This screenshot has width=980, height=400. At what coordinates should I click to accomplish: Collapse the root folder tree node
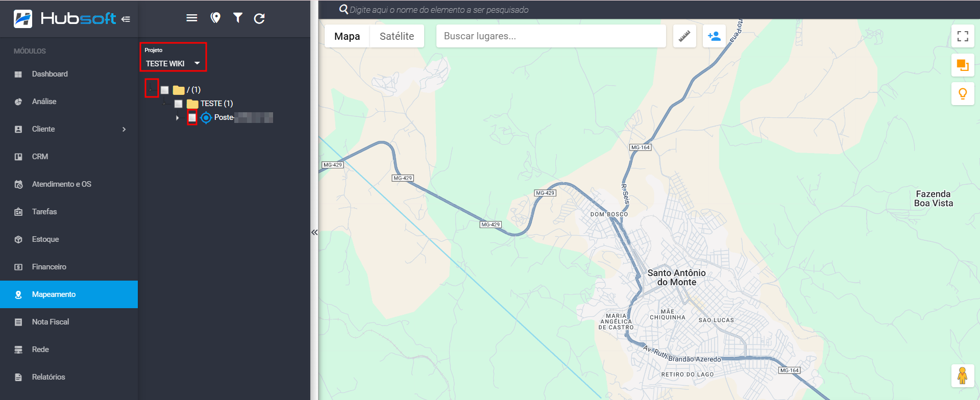tap(151, 90)
